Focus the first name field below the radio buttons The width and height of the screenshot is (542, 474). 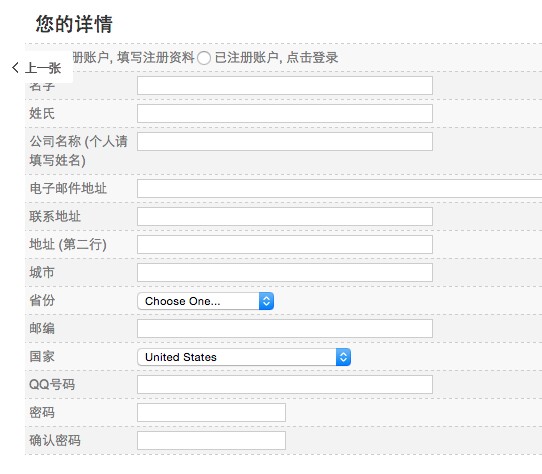285,85
